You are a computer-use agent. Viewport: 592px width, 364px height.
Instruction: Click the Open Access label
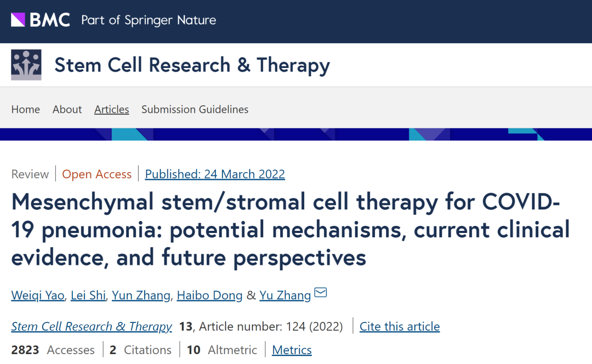pyautogui.click(x=96, y=174)
